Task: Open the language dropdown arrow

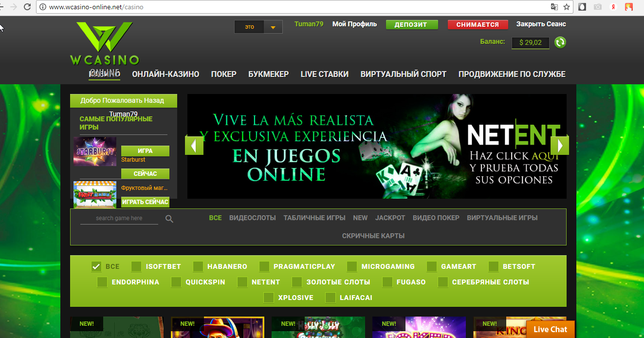Action: 273,27
